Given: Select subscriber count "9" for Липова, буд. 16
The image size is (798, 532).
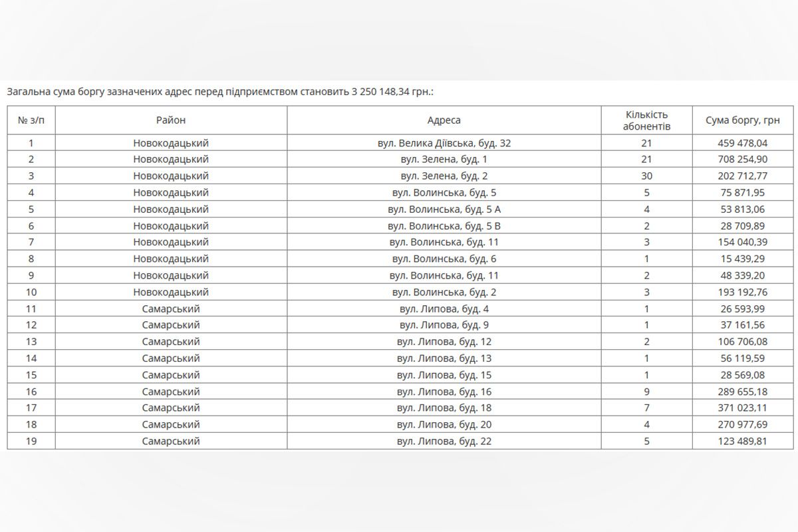Looking at the screenshot, I should point(647,392).
